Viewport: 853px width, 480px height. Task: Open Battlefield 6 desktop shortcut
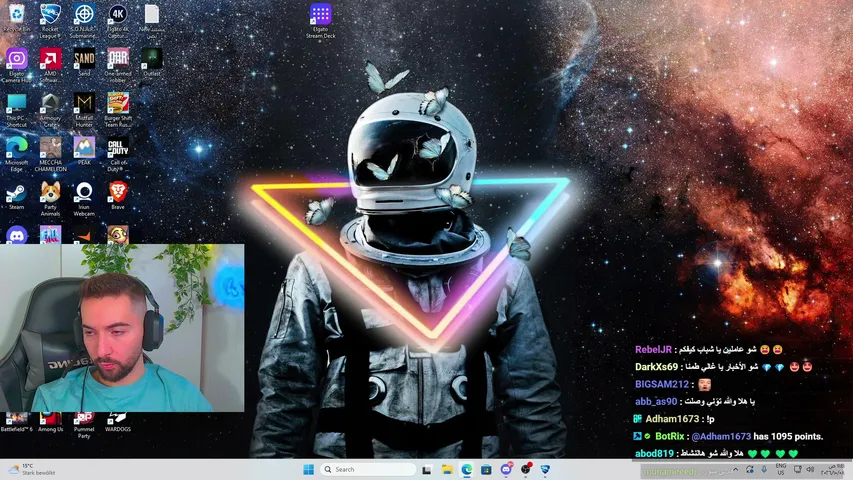(16, 422)
